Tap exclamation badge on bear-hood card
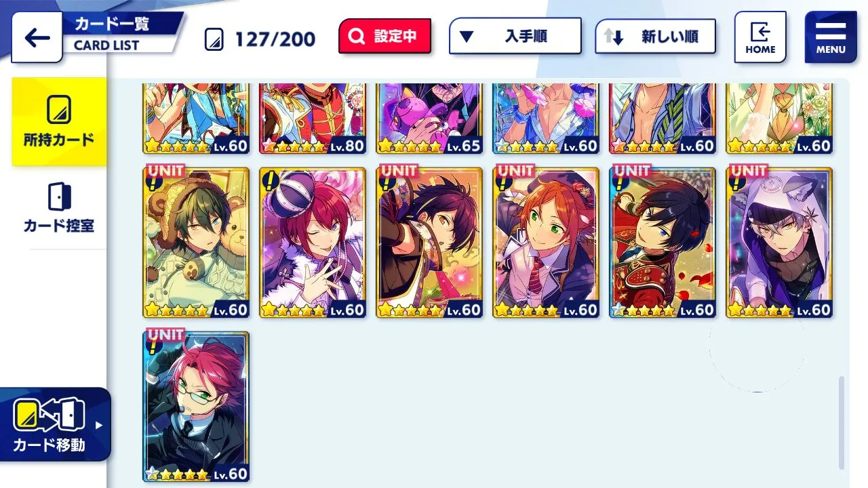This screenshot has width=868, height=488. pyautogui.click(x=154, y=183)
